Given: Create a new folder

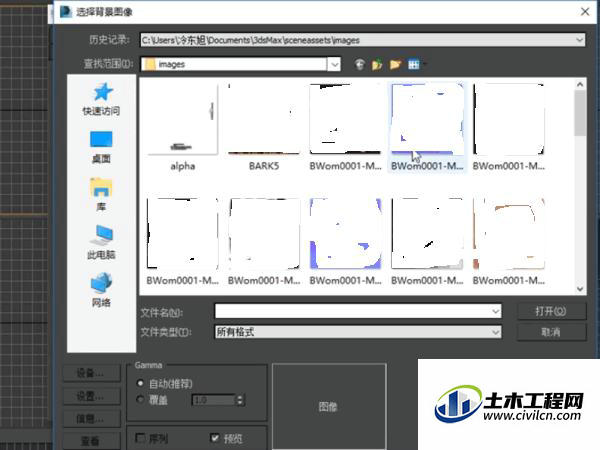Looking at the screenshot, I should point(395,64).
